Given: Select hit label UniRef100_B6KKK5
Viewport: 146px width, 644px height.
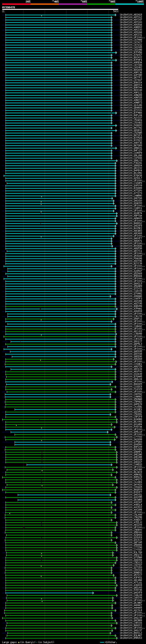Looking at the screenshot, I should 131,384.
